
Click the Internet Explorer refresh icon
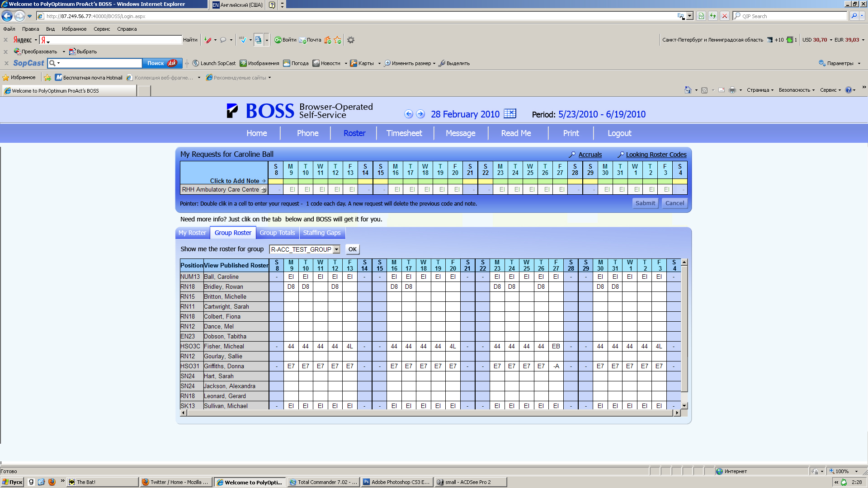coord(713,16)
